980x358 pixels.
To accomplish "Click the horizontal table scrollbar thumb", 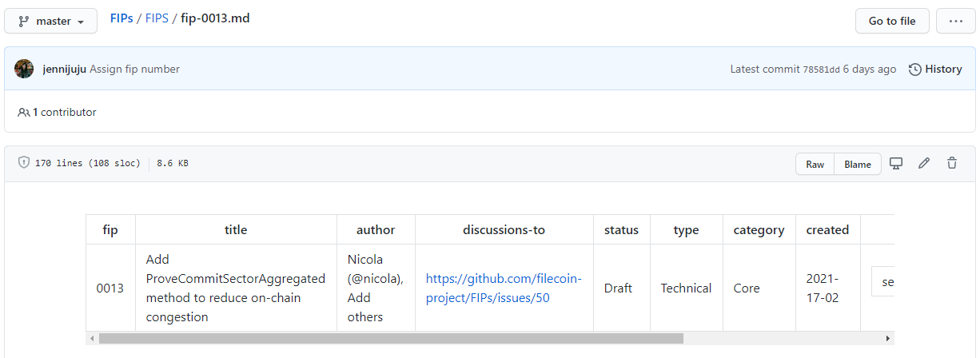I will click(391, 338).
